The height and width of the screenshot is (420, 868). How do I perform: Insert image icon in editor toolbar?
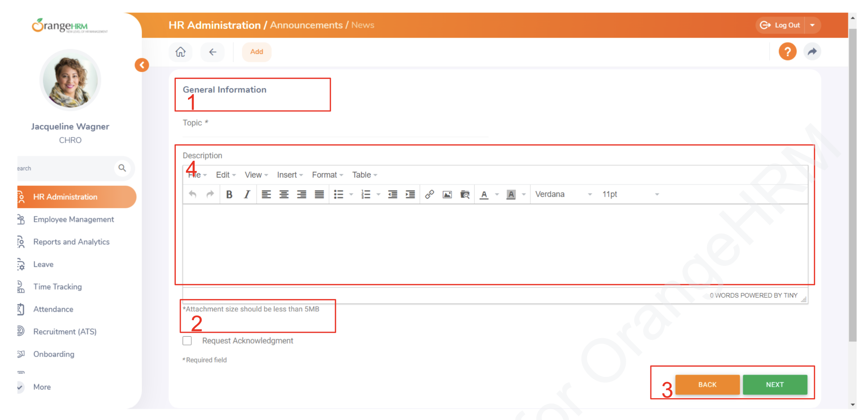pos(447,194)
